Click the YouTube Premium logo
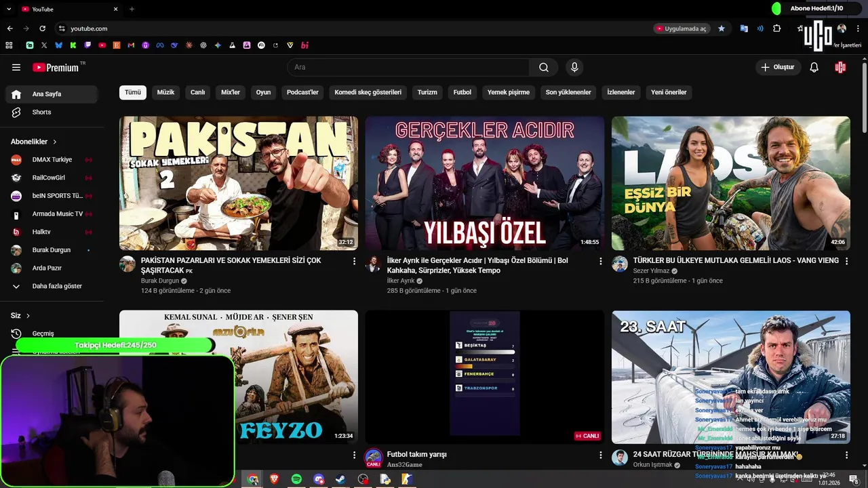 pos(57,67)
